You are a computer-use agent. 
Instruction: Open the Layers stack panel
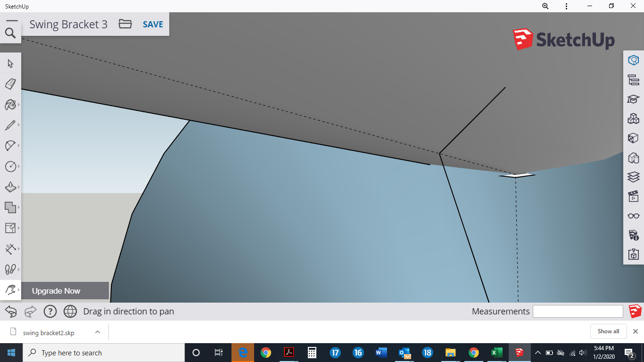click(633, 177)
